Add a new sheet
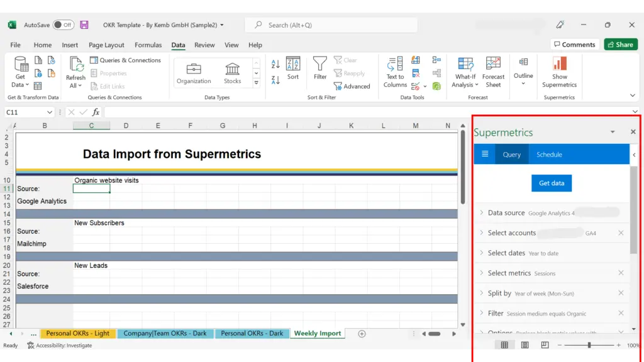Viewport: 644px width, 362px height. [x=362, y=334]
